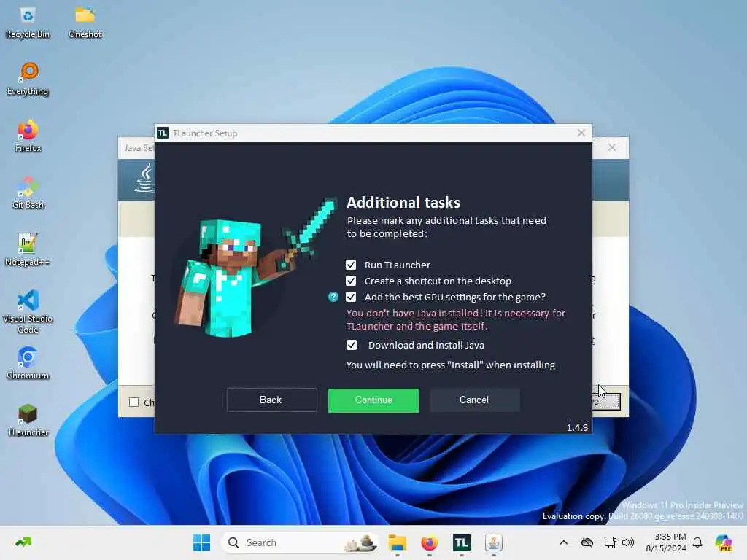
Task: Open the notifications bell icon
Action: pyautogui.click(x=697, y=542)
